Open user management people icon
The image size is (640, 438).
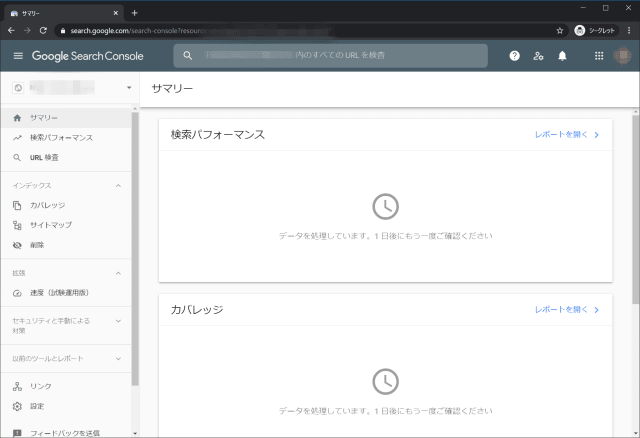click(538, 56)
